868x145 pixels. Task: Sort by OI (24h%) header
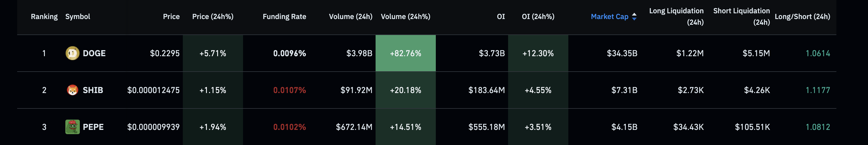(538, 17)
